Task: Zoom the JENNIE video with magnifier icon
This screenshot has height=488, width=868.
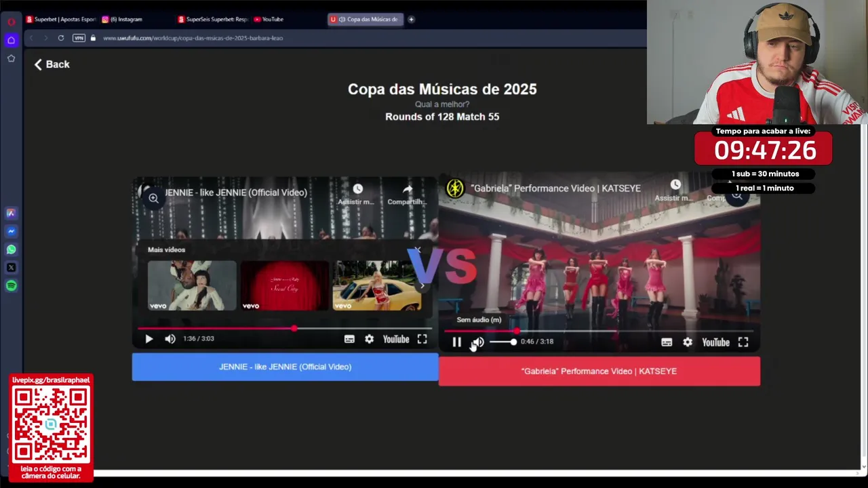Action: pyautogui.click(x=154, y=199)
